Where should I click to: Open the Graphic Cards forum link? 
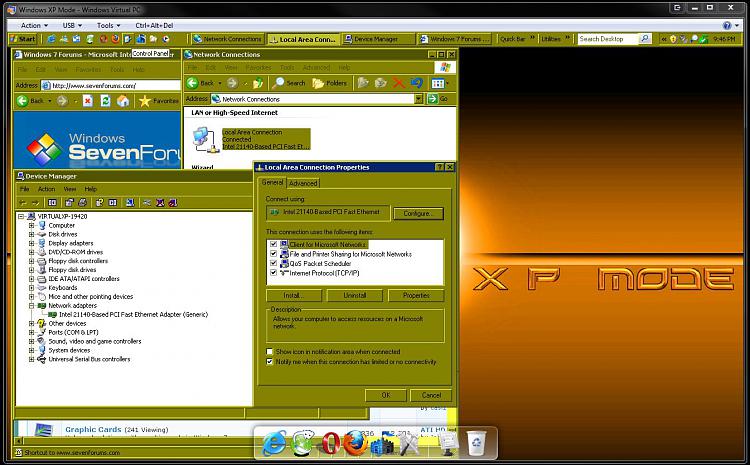point(93,430)
